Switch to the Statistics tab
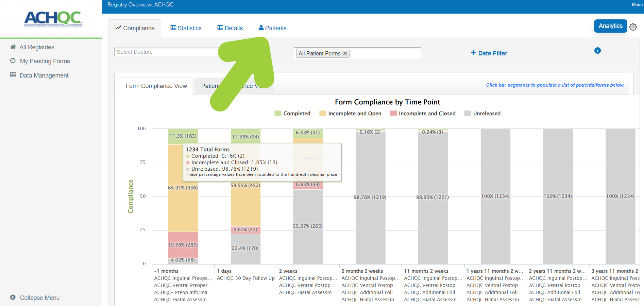The image size is (644, 306). (186, 28)
